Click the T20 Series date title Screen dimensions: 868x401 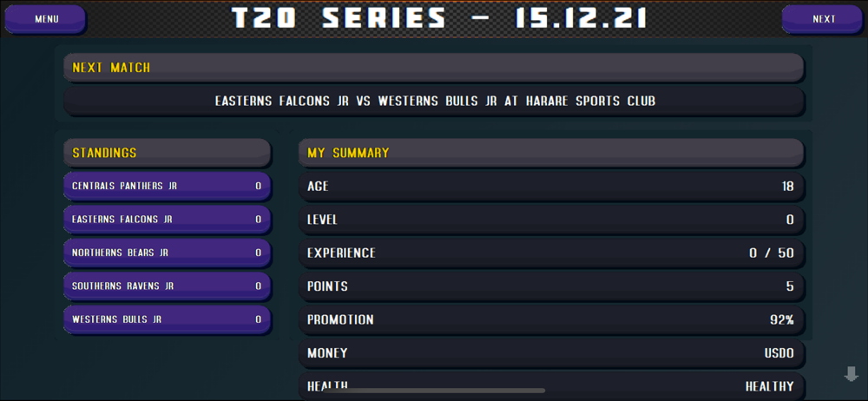[x=439, y=18]
